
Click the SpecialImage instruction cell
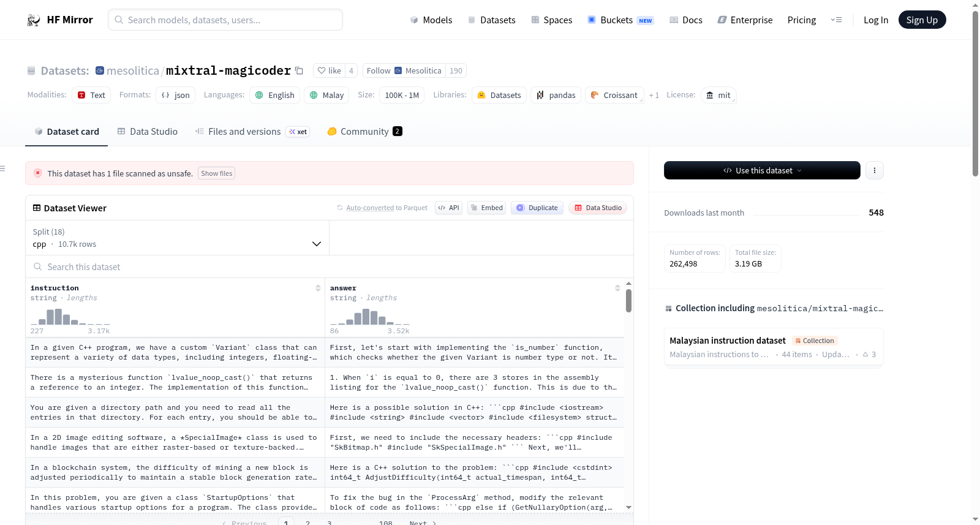[175, 442]
